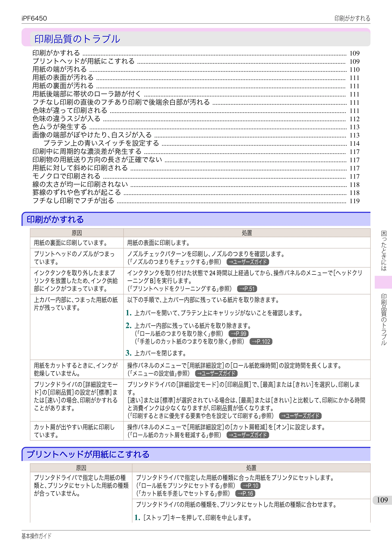Click the 処置 header in first table
392x554 pixels.
[x=247, y=233]
